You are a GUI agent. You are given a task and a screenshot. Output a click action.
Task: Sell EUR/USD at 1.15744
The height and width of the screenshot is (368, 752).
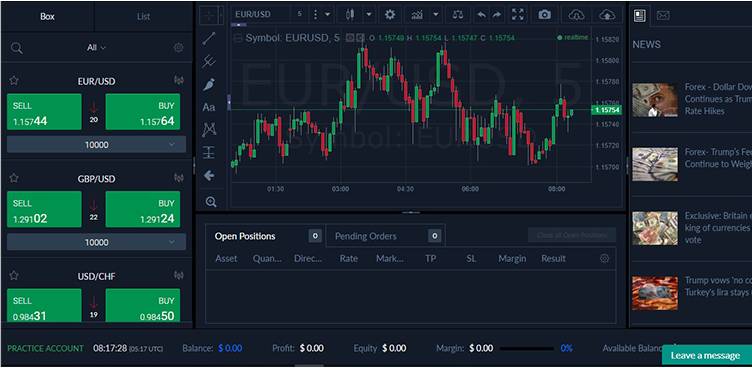(44, 112)
